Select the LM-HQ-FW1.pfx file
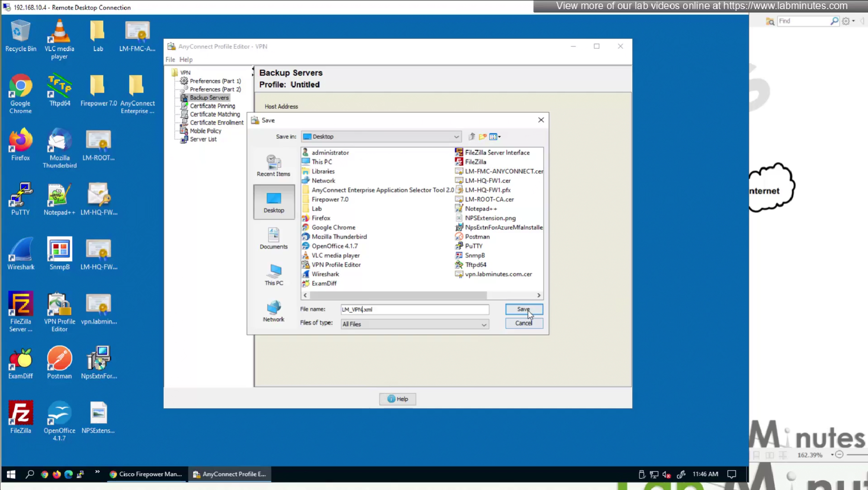 click(x=487, y=190)
